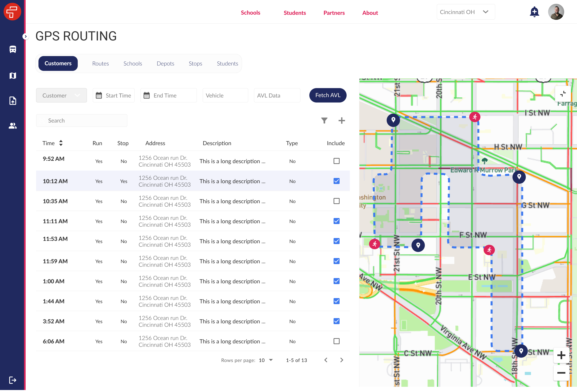Click the plus icon to add an entry
Image resolution: width=577 pixels, height=392 pixels.
tap(342, 120)
